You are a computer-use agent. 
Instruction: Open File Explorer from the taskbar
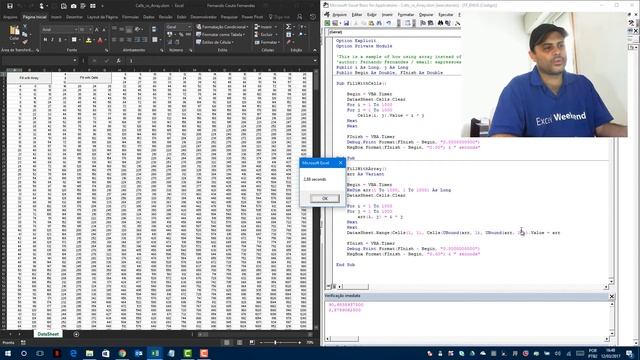point(89,353)
